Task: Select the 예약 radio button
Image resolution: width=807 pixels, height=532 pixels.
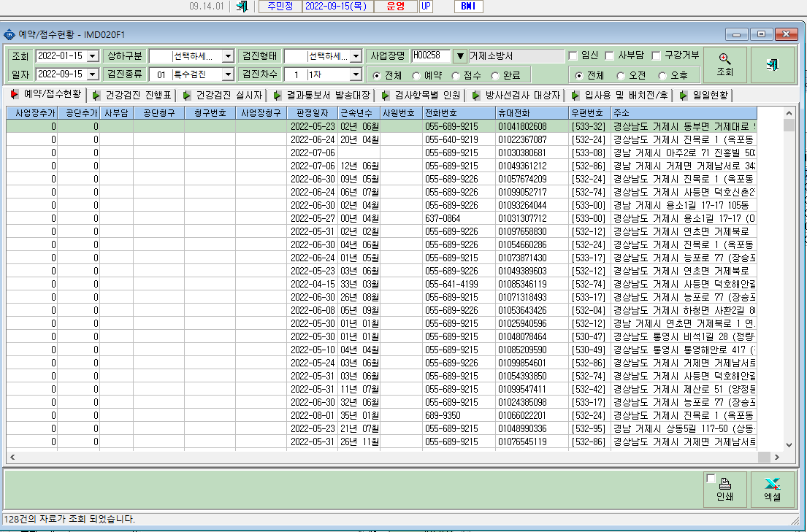Action: (x=416, y=76)
